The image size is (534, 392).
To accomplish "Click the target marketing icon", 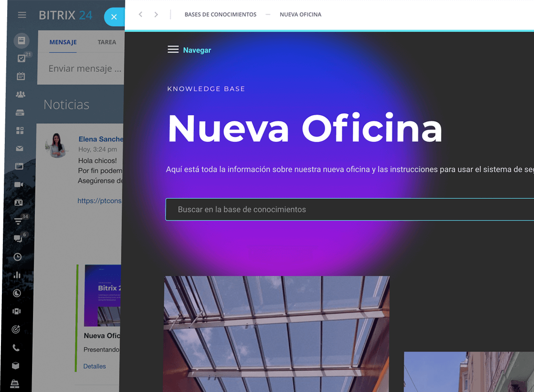I will pos(16,329).
